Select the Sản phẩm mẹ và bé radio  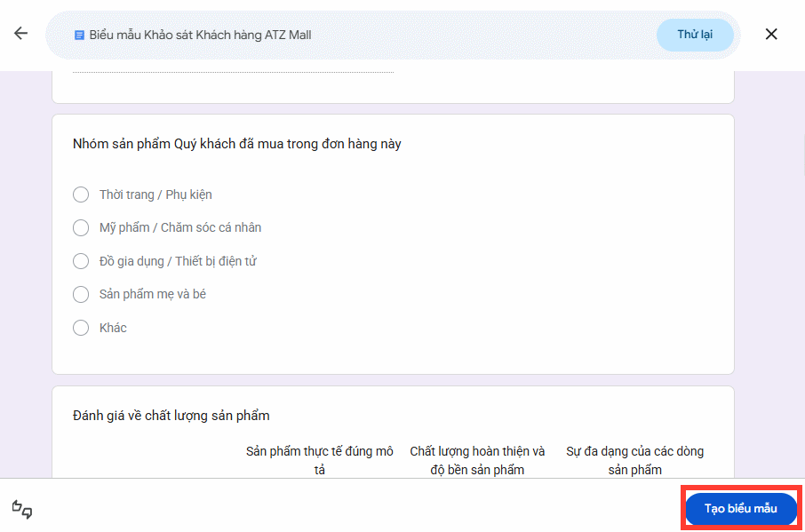tap(81, 294)
